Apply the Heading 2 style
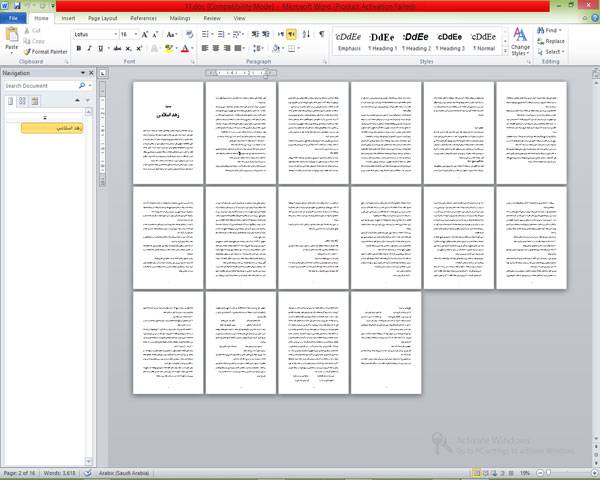Image resolution: width=600 pixels, height=480 pixels. tap(416, 41)
